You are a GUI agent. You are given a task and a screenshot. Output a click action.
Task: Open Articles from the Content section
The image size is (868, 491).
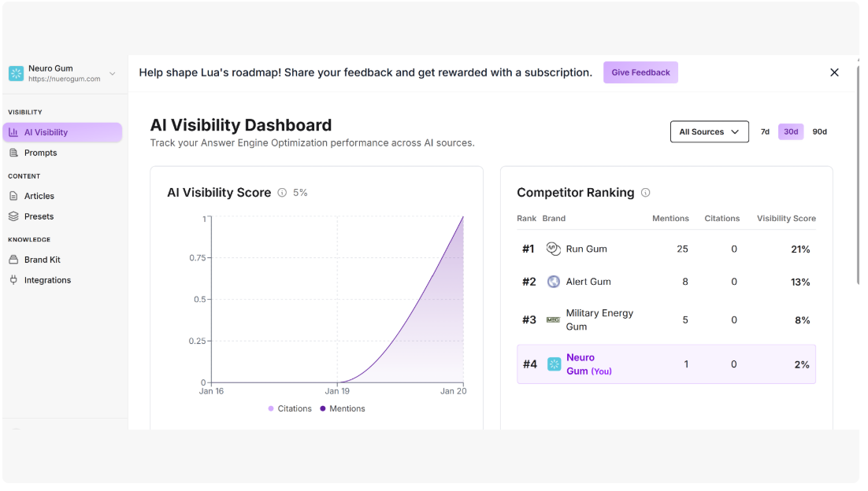coord(38,195)
